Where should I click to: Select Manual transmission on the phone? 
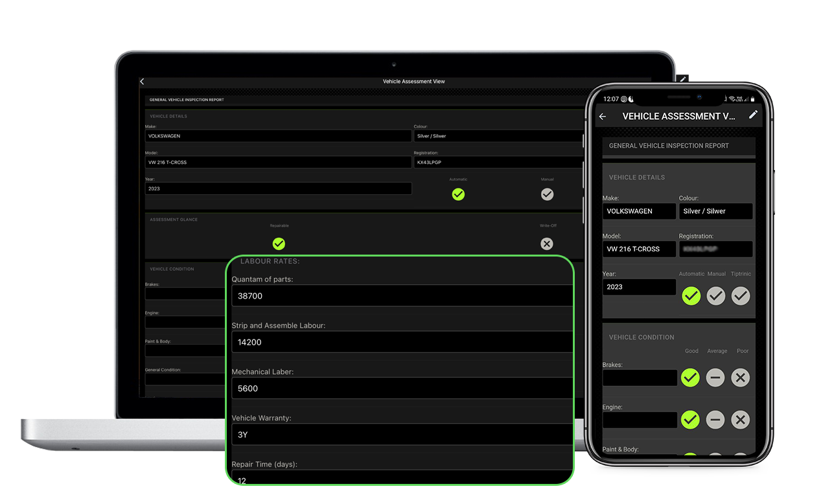[x=715, y=296]
